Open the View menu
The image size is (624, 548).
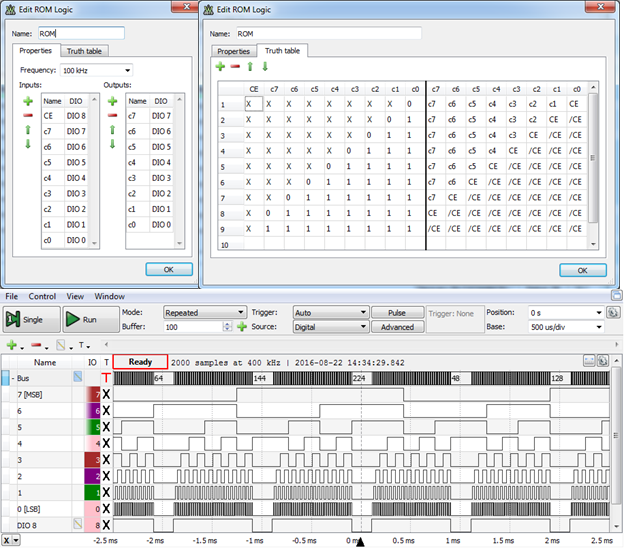(x=75, y=296)
